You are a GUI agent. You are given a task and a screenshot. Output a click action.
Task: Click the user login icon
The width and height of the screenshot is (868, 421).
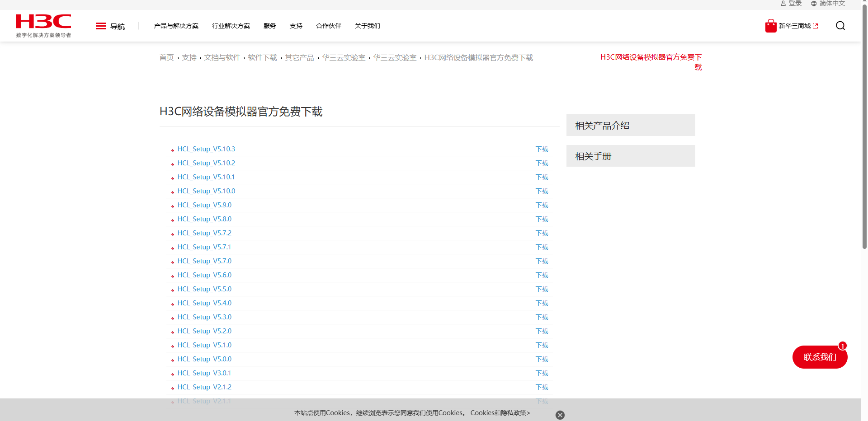783,4
